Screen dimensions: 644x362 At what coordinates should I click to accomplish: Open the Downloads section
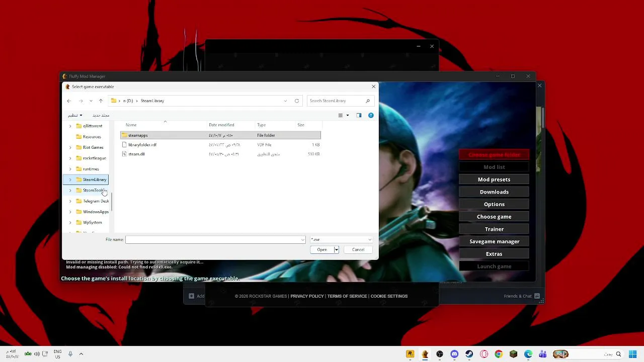[x=494, y=192]
